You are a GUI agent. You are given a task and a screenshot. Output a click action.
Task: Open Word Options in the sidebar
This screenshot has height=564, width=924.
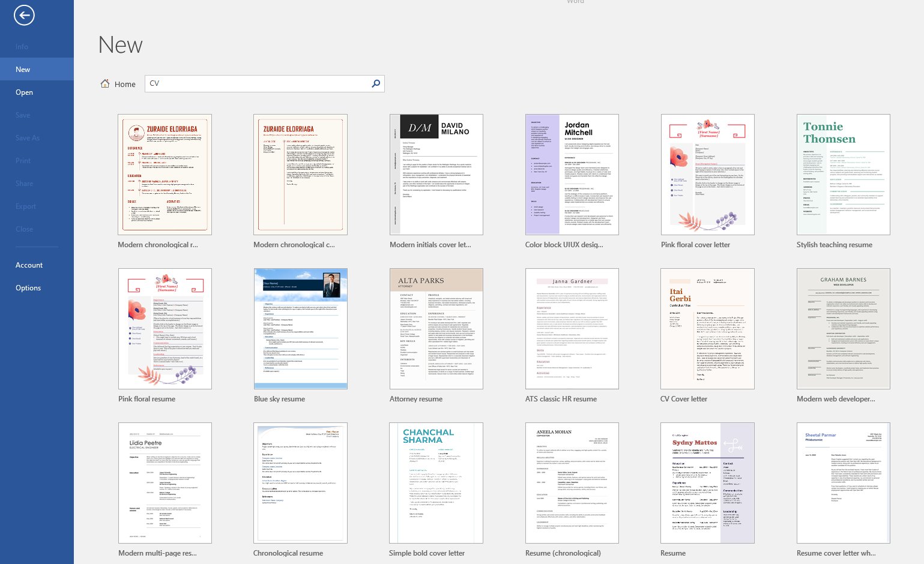[x=28, y=288]
